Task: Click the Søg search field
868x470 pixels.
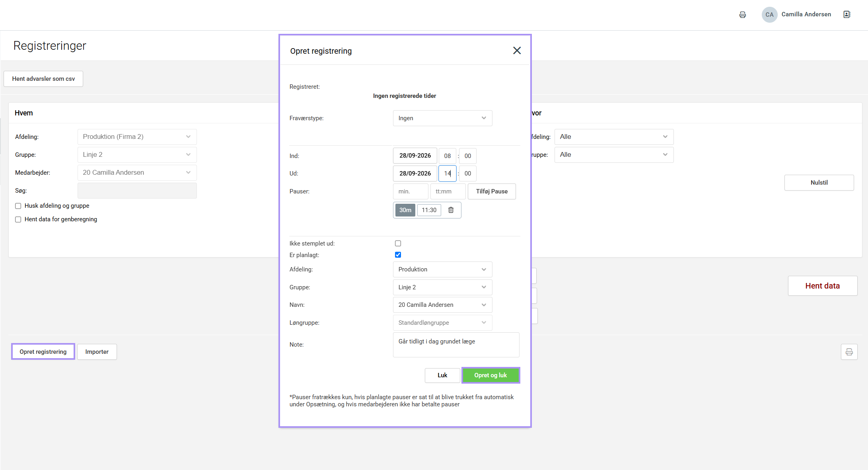Action: [x=137, y=191]
